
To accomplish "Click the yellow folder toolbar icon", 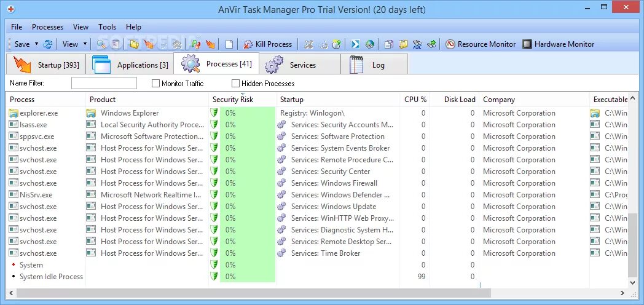I will point(133,44).
